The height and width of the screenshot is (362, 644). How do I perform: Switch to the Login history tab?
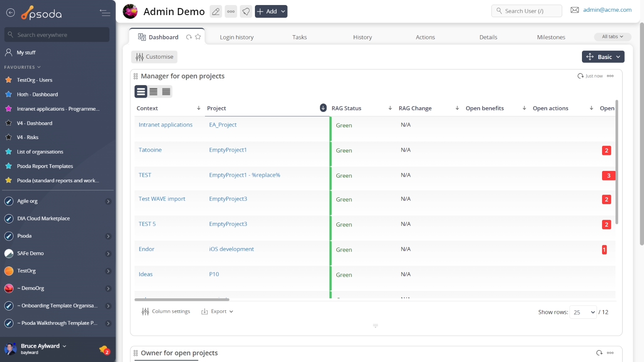tap(237, 37)
